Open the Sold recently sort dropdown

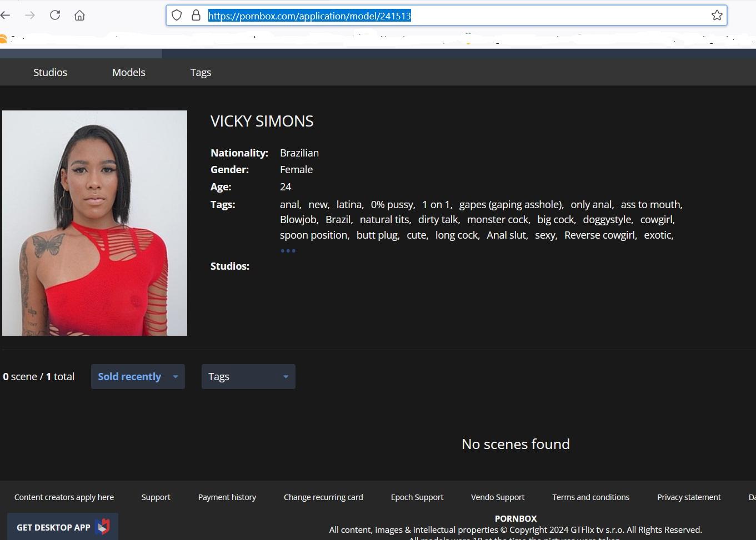[138, 376]
